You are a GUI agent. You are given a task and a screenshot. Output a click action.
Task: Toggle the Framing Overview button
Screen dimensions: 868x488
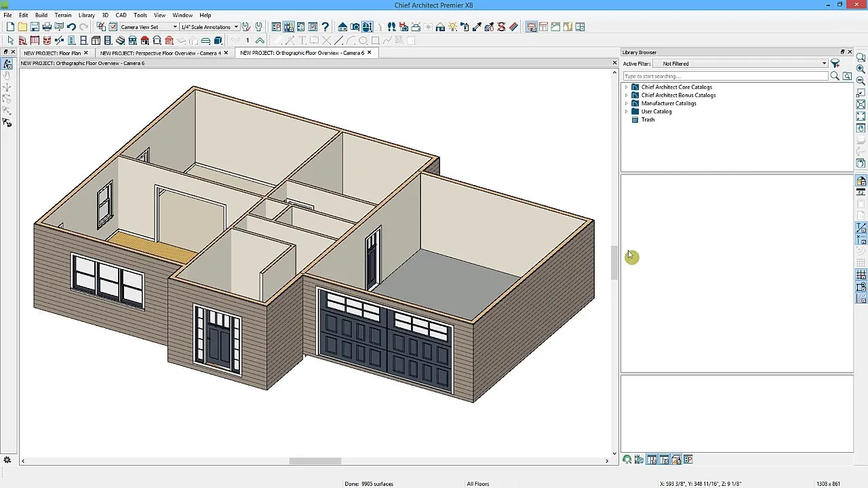pos(543,27)
